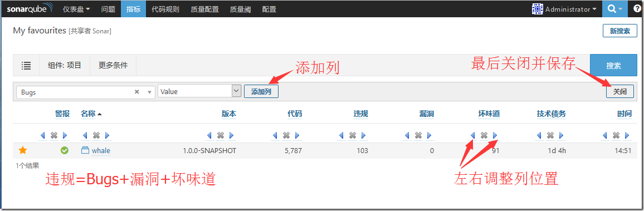Open the 代码规则 menu
644x211 pixels.
(165, 9)
